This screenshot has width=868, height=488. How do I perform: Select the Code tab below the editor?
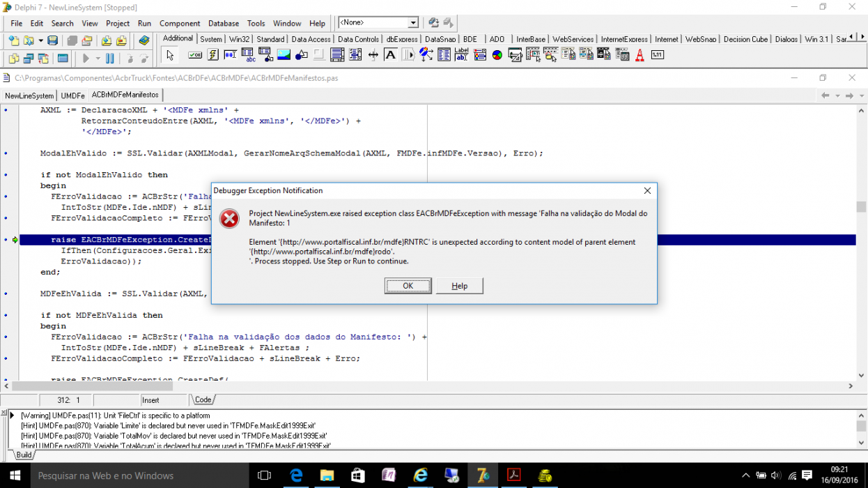[x=203, y=399]
